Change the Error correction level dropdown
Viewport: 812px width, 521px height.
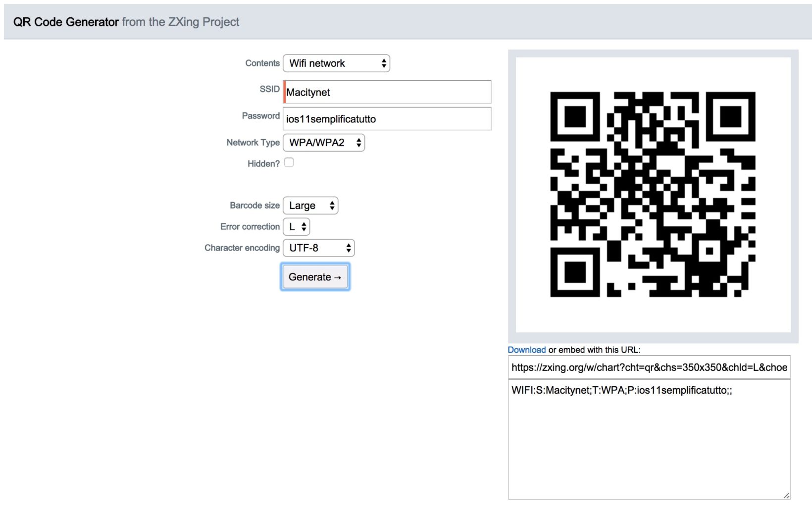pyautogui.click(x=296, y=227)
